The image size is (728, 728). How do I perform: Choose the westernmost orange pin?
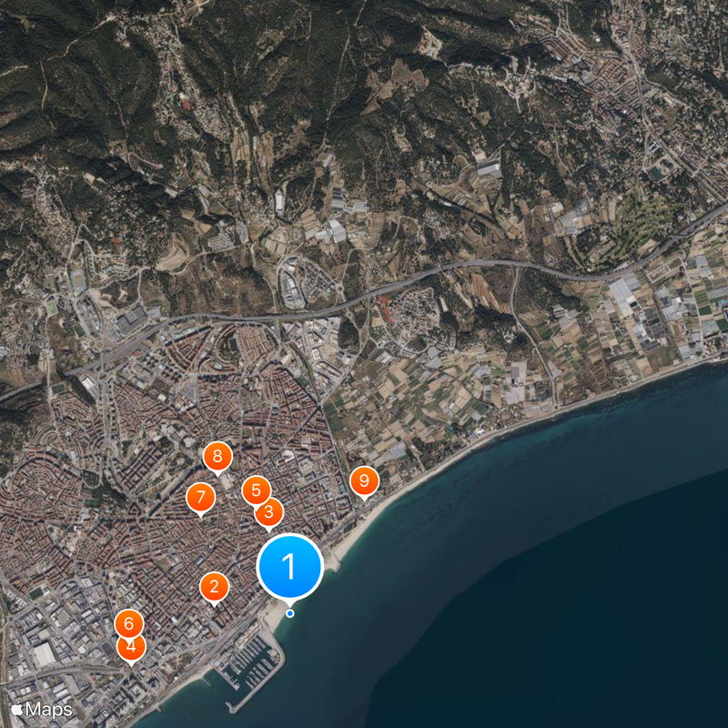point(130,623)
